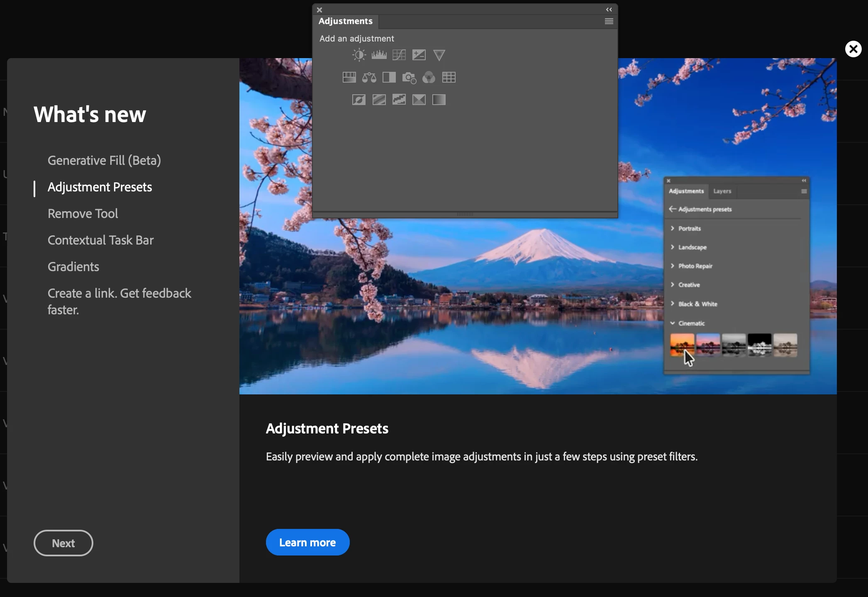Click the Learn more button
Image resolution: width=868 pixels, height=597 pixels.
307,542
